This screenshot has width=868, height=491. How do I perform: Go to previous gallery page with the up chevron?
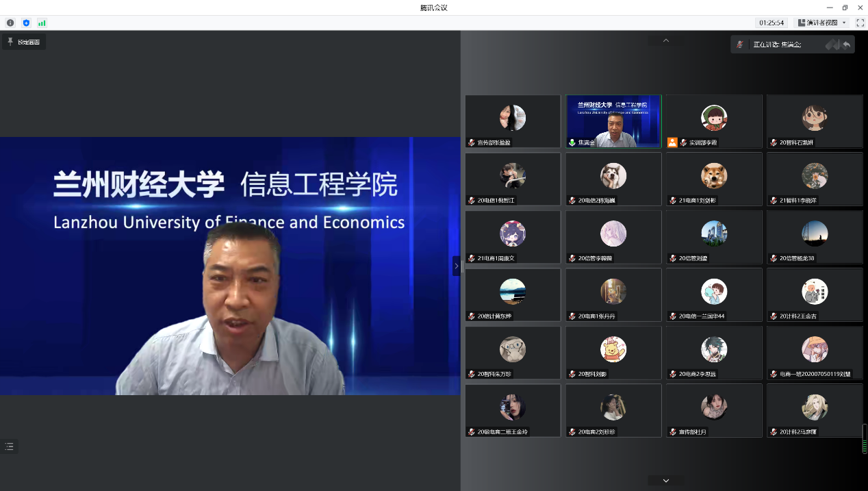[666, 40]
